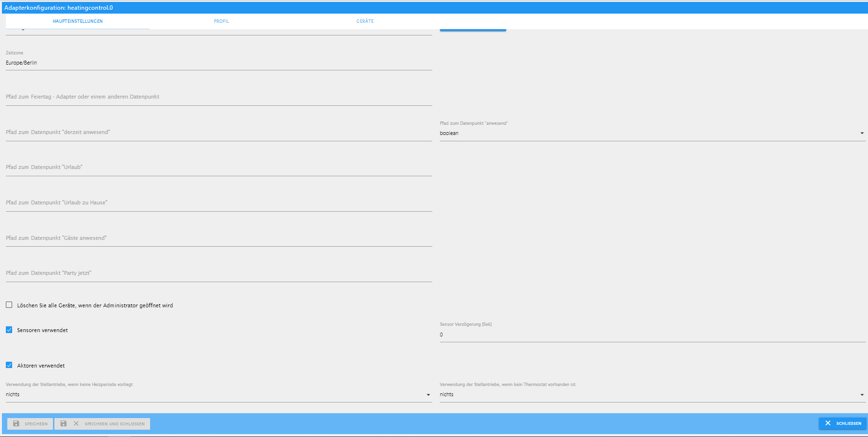Click the 'Party jetzt' datapoint path field

pos(219,273)
